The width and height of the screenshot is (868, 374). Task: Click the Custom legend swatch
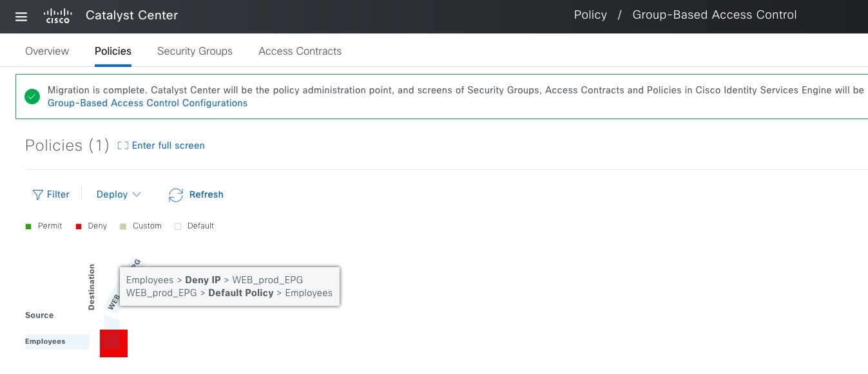(x=123, y=226)
